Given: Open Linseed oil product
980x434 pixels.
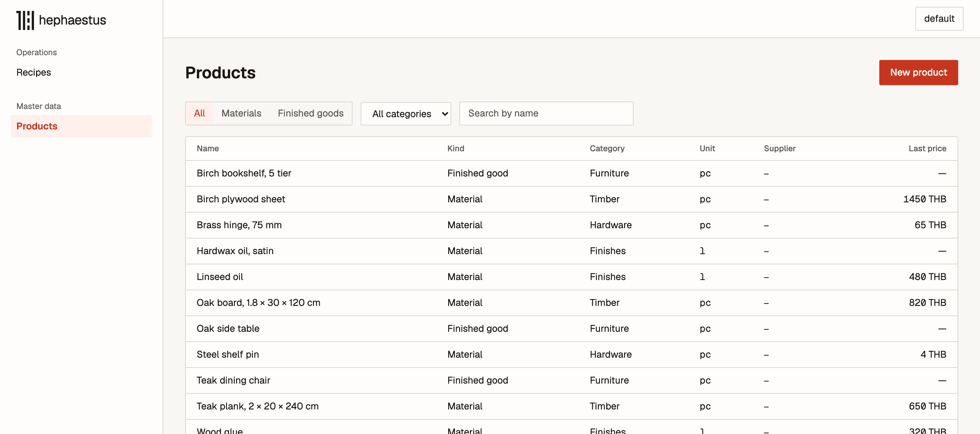Looking at the screenshot, I should [x=219, y=277].
